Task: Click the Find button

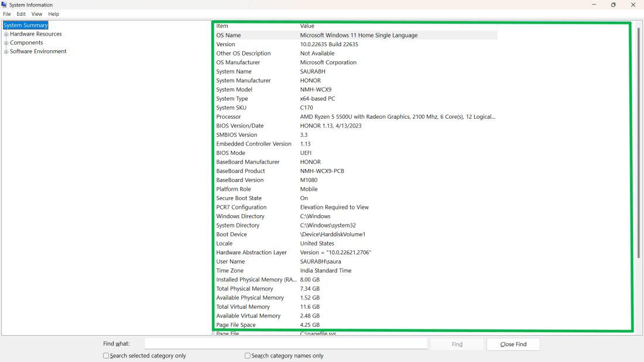Action: tap(457, 344)
